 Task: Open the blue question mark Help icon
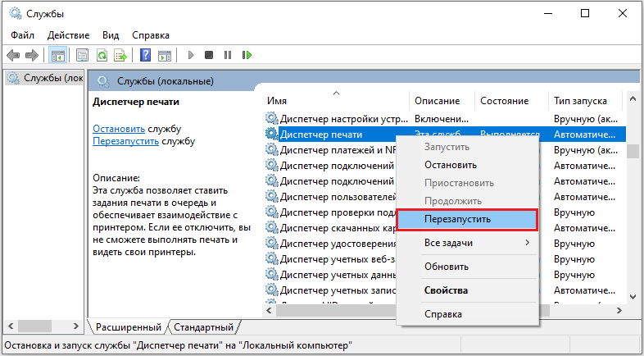pos(145,55)
